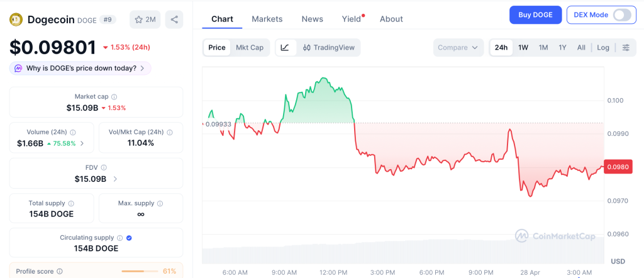644x278 pixels.
Task: Switch to line chart icon
Action: click(285, 48)
